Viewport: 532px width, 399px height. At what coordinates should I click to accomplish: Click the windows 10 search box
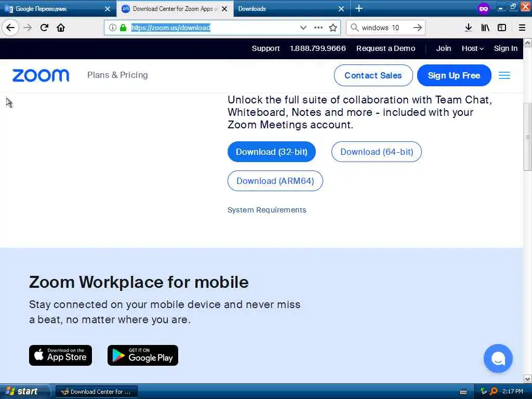point(385,28)
